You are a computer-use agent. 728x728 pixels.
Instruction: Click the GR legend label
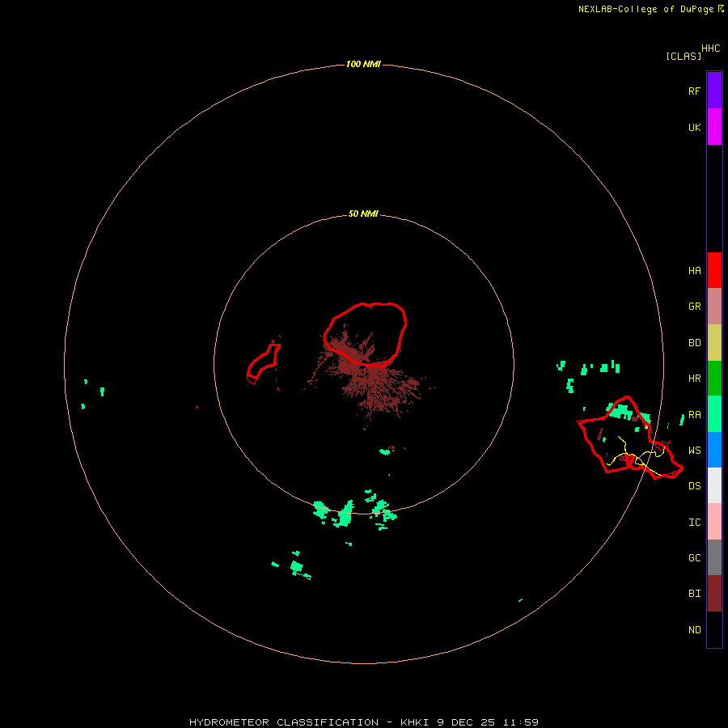[x=694, y=307]
